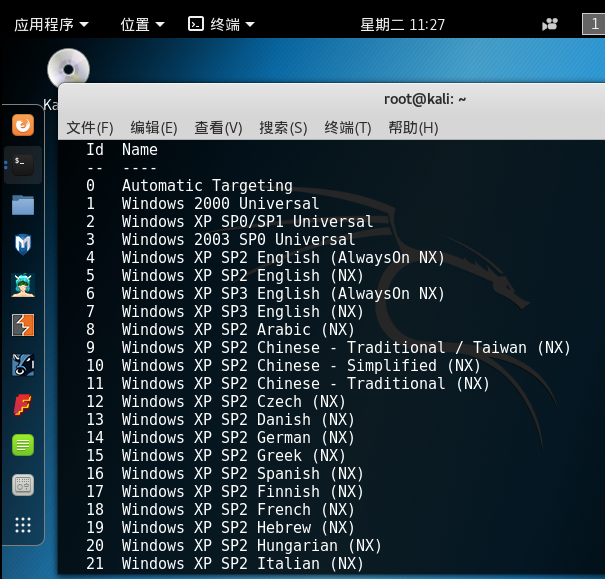This screenshot has height=579, width=605.
Task: Click the XP SP2 Spanish (NX) line
Action: point(242,474)
